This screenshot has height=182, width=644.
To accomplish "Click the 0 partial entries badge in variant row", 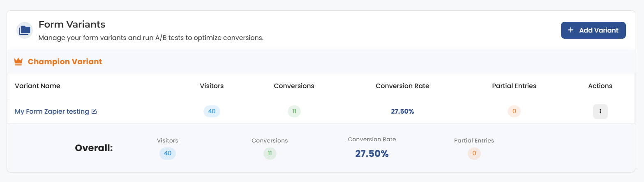I will [x=514, y=111].
